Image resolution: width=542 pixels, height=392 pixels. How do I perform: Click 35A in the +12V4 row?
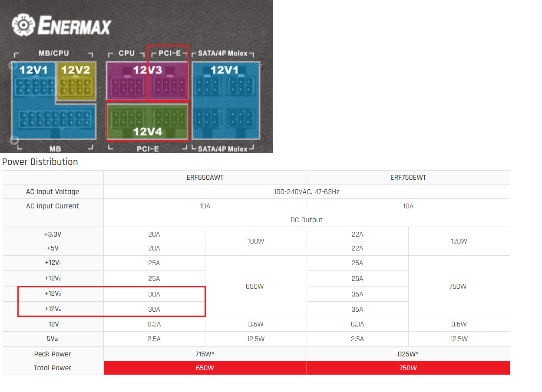357,310
